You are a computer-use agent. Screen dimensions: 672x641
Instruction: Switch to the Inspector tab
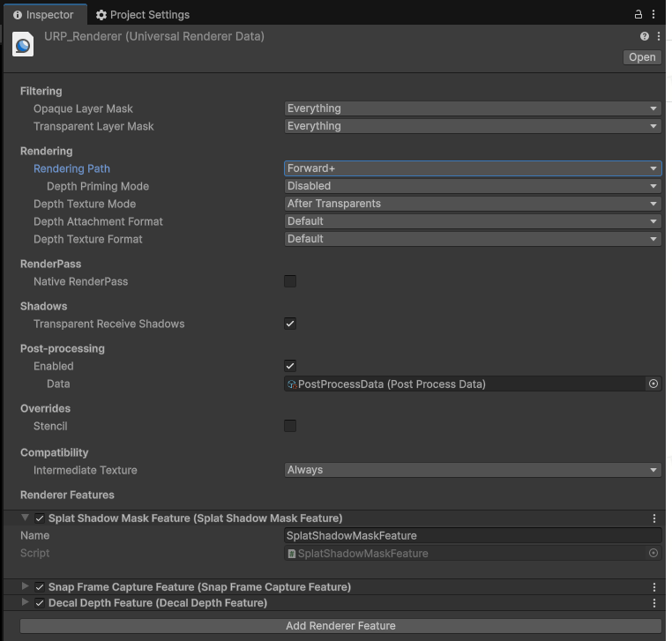tap(44, 15)
